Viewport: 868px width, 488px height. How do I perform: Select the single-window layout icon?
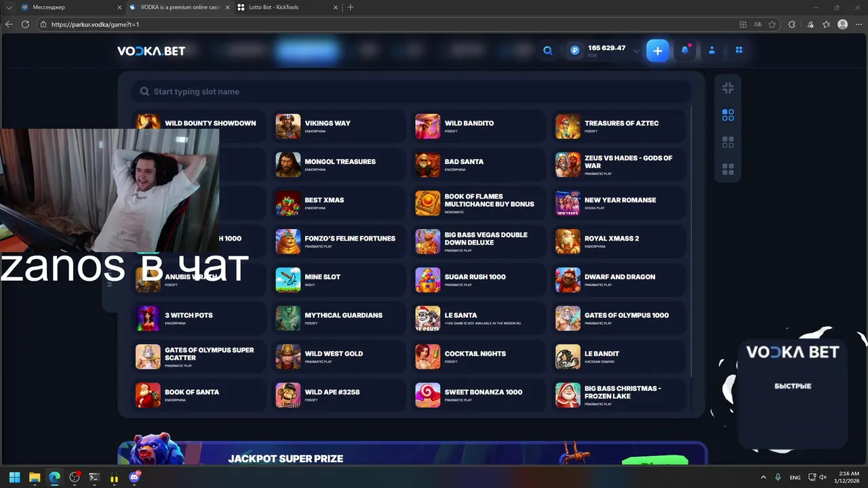pyautogui.click(x=728, y=115)
